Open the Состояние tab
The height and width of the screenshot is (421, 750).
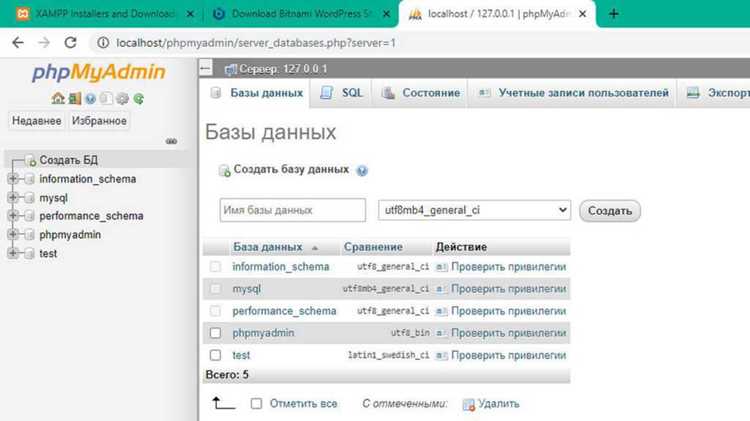coord(421,93)
